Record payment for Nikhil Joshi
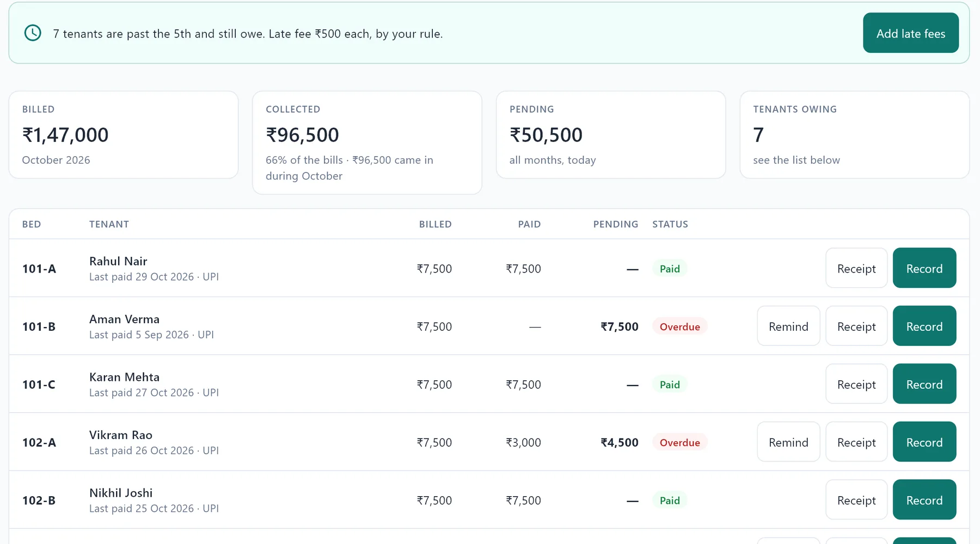 click(924, 500)
